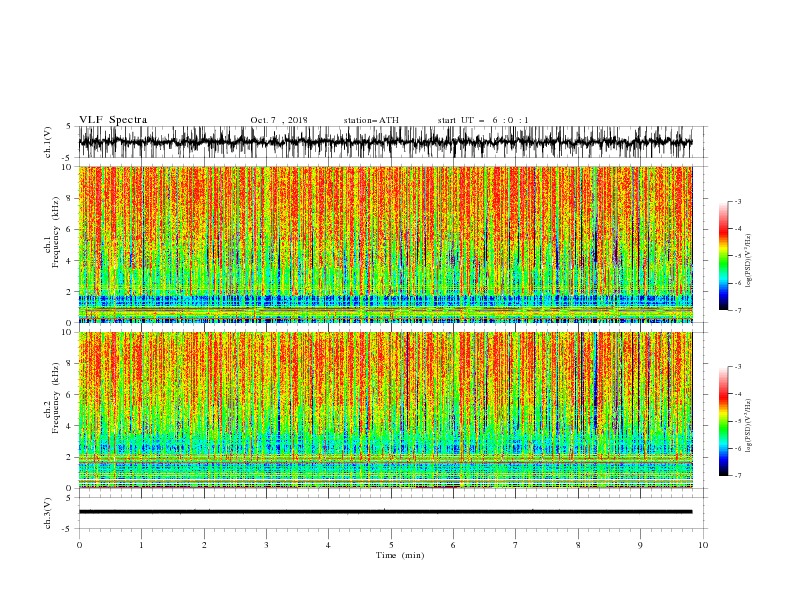Select the "Time (min)" axis label
792x612 pixels.
pyautogui.click(x=400, y=555)
